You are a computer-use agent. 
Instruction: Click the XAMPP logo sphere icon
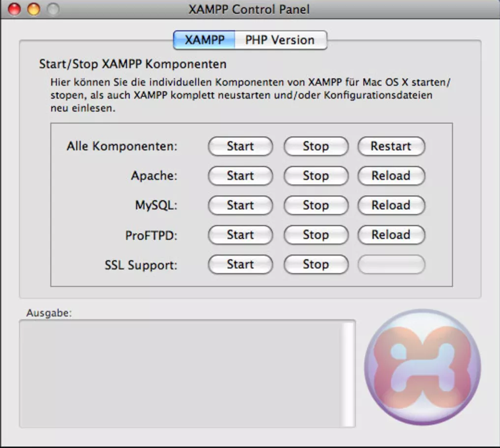click(422, 367)
